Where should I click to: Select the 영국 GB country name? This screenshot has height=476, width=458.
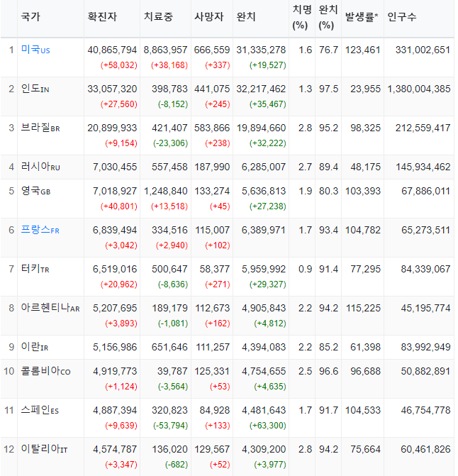(x=35, y=191)
